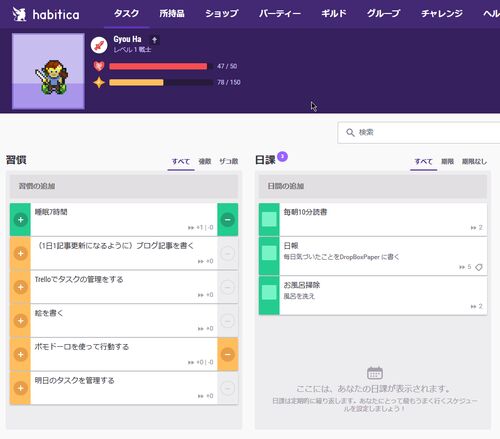This screenshot has height=439, width=500.
Task: Click the purple count badge beside 日課
Action: pos(282,156)
